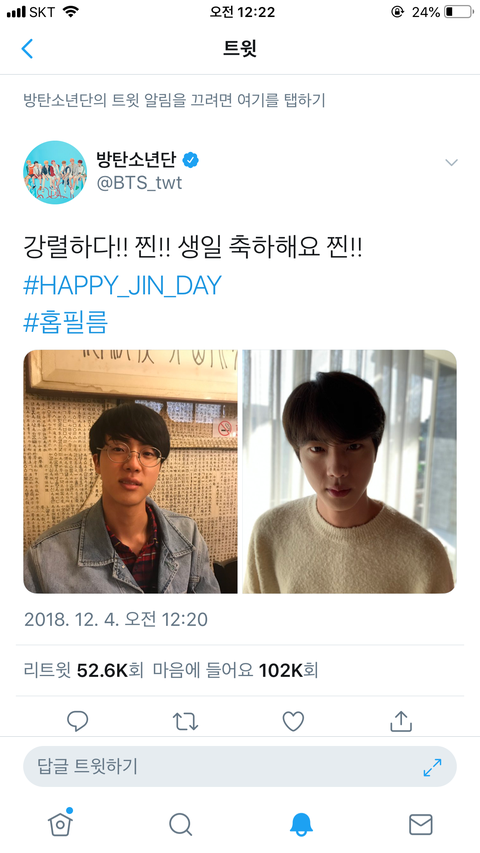Screen dimensions: 480x853
Task: Open the Search magnifier tab
Action: [180, 824]
